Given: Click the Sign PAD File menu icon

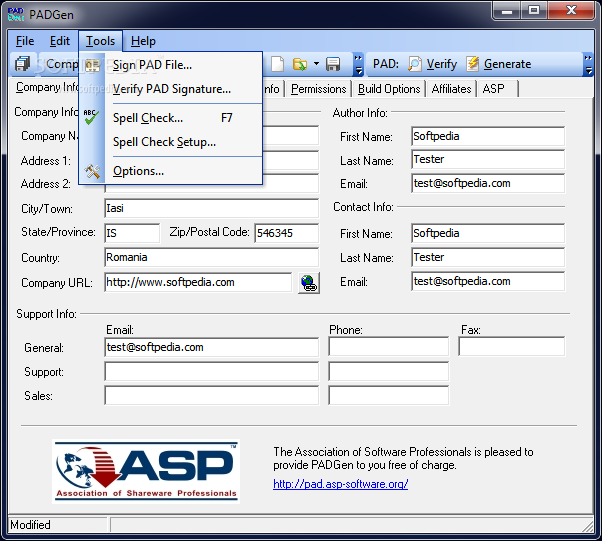Looking at the screenshot, I should [92, 65].
